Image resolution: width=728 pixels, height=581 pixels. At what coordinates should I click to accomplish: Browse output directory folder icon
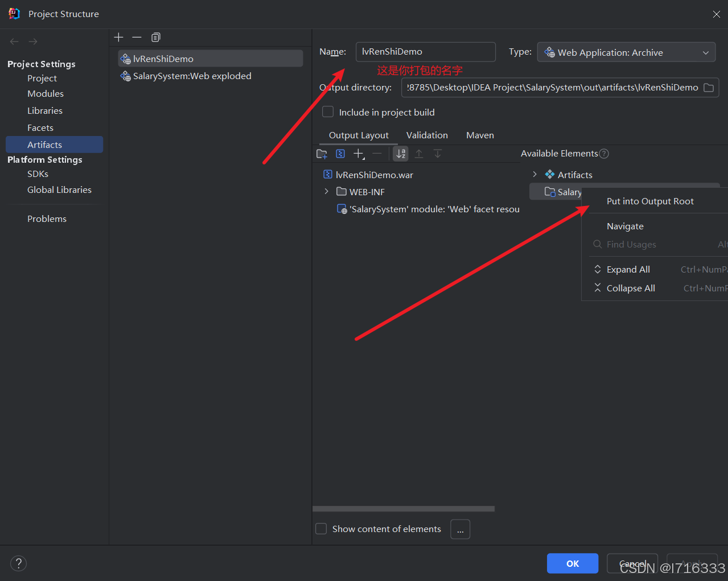pyautogui.click(x=709, y=88)
